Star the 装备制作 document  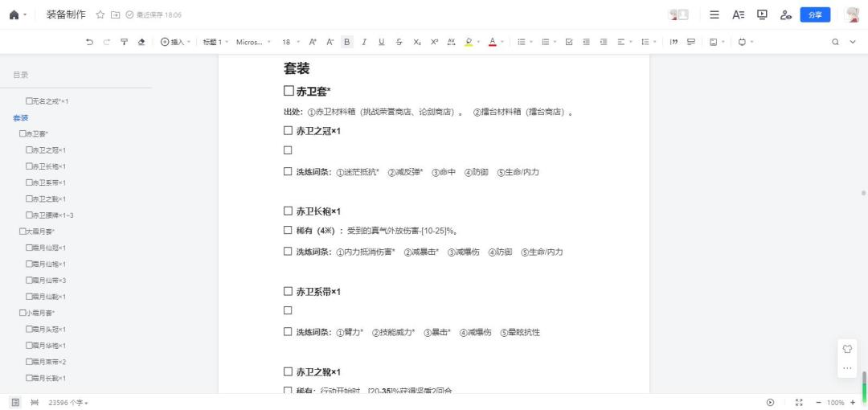(100, 15)
